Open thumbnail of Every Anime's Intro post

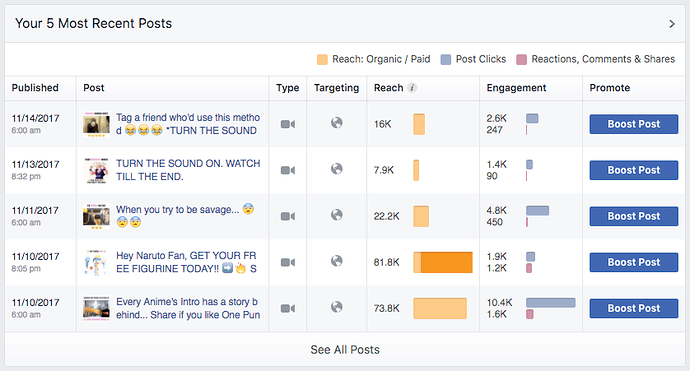[x=96, y=308]
